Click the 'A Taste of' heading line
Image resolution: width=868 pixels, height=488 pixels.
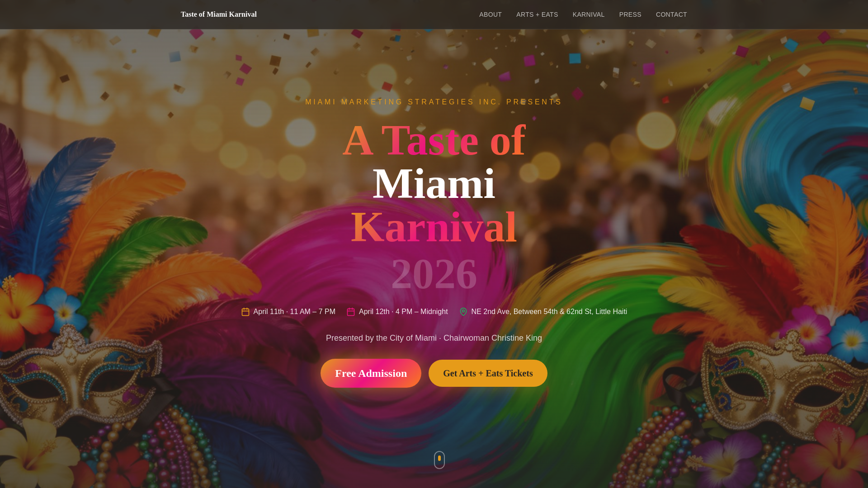pyautogui.click(x=434, y=141)
